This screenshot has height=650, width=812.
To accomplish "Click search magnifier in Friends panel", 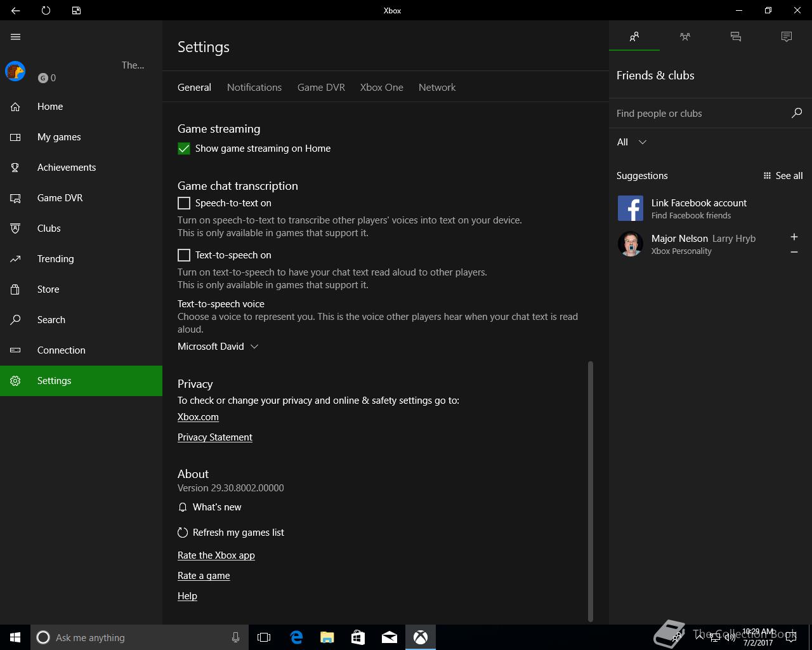I will pos(797,113).
